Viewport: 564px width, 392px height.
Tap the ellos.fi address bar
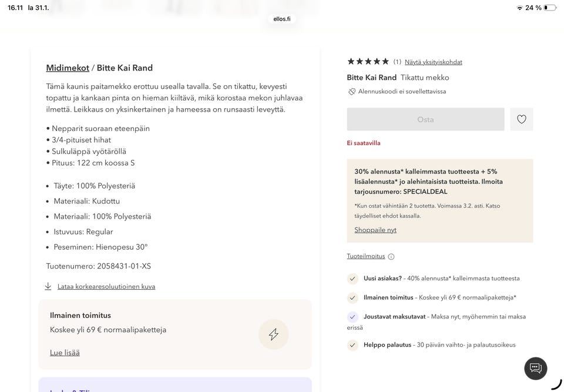click(282, 19)
